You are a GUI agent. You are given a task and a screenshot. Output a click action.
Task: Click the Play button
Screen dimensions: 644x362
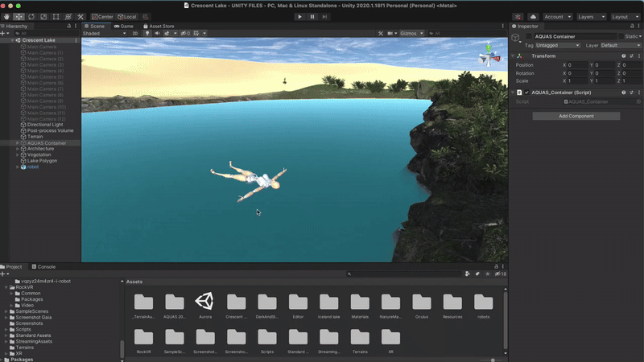[299, 17]
